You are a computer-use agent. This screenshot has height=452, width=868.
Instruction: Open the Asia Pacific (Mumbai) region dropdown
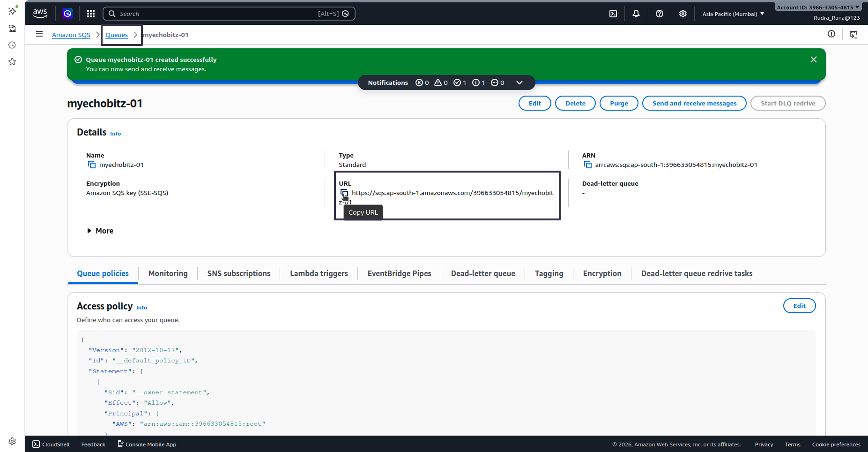[x=733, y=14]
